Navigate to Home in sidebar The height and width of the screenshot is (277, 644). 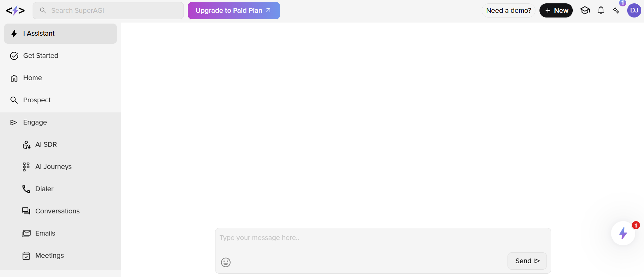click(x=61, y=78)
